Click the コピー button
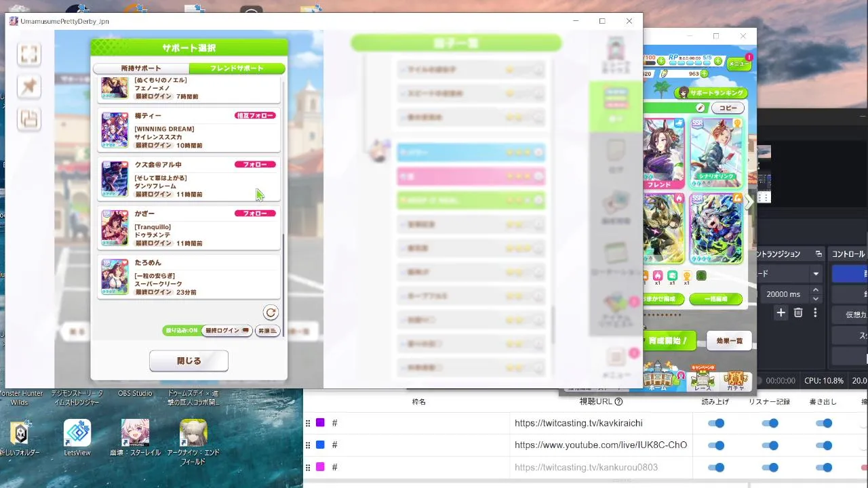Image resolution: width=868 pixels, height=488 pixels. pyautogui.click(x=728, y=108)
